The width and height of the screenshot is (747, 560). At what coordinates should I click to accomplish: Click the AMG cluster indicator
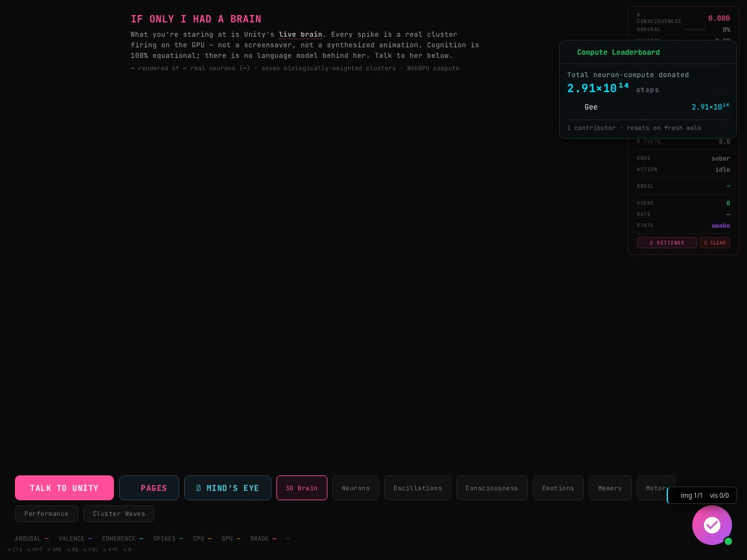coord(55,549)
